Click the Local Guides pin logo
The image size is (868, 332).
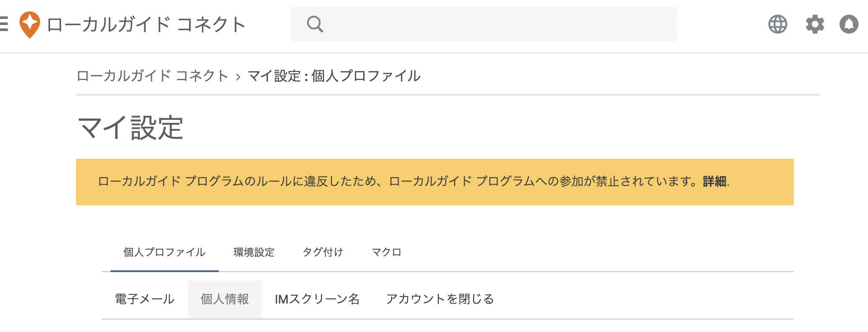[x=29, y=24]
